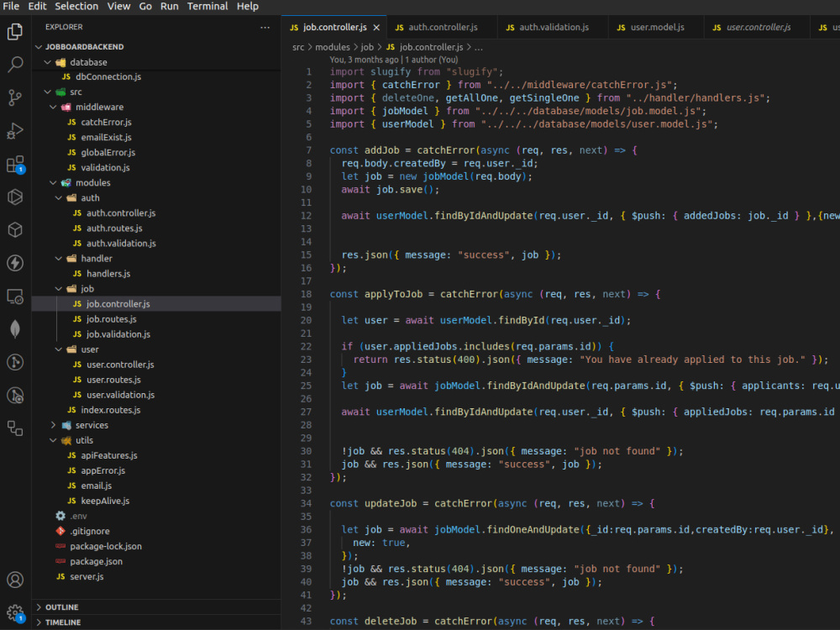This screenshot has width=840, height=630.
Task: Collapse the utils folder
Action: [x=53, y=440]
